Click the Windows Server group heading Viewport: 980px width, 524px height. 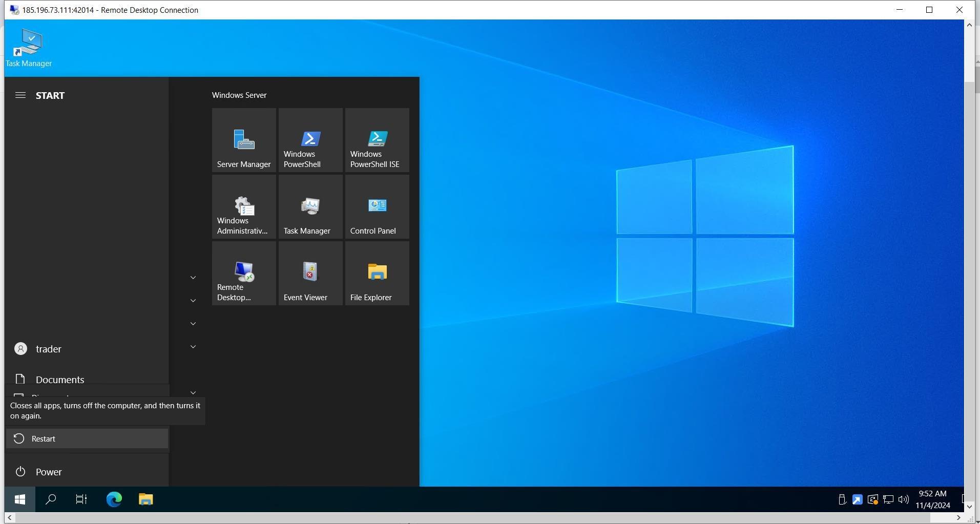pyautogui.click(x=239, y=95)
